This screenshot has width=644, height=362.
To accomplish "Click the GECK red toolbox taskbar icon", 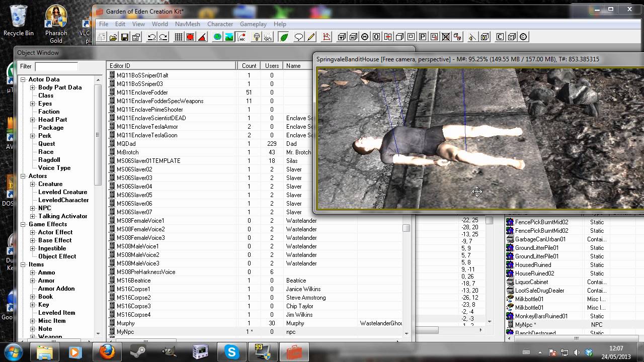I will pyautogui.click(x=294, y=352).
